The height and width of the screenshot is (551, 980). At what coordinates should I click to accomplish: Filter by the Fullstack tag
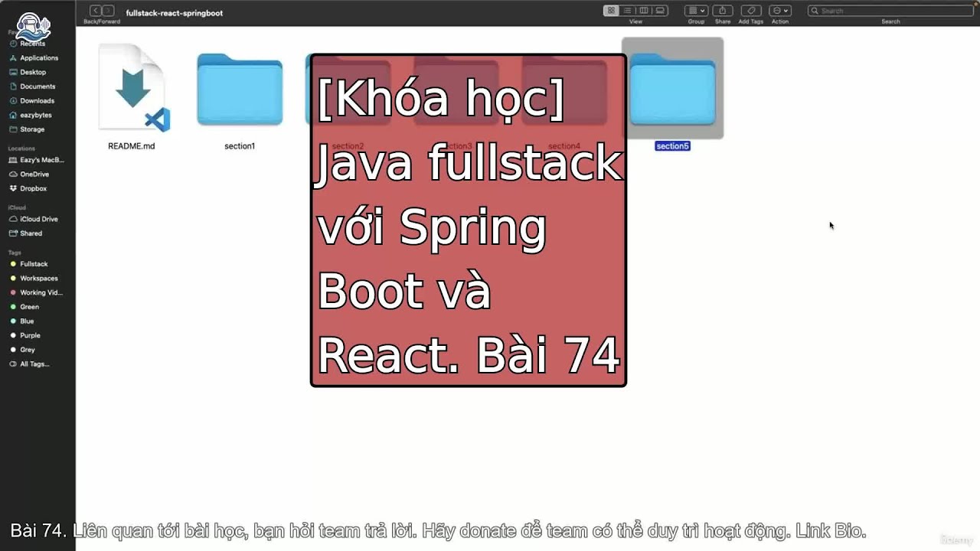pyautogui.click(x=28, y=264)
